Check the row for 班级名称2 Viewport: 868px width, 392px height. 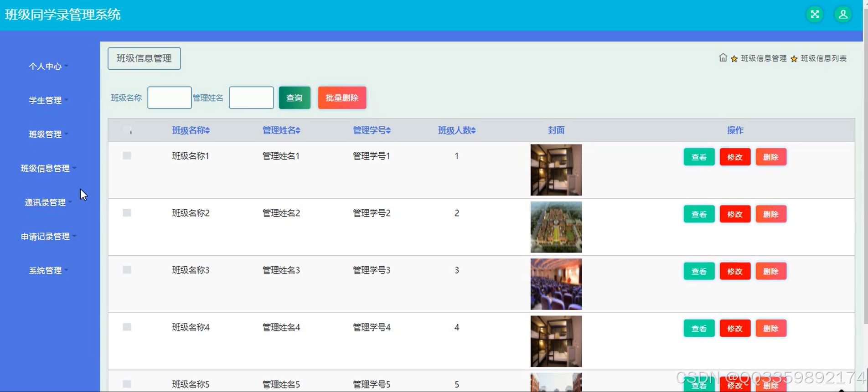pyautogui.click(x=127, y=213)
